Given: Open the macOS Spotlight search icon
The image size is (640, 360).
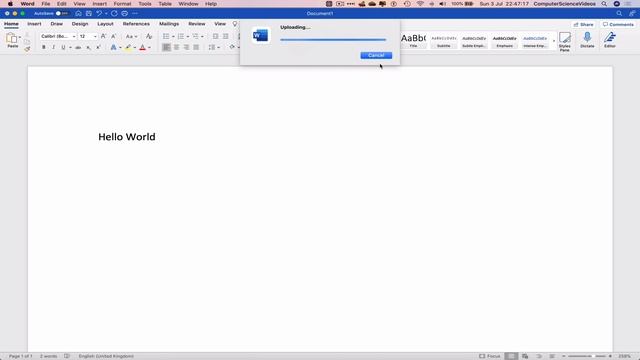Looking at the screenshot, I should (604, 4).
